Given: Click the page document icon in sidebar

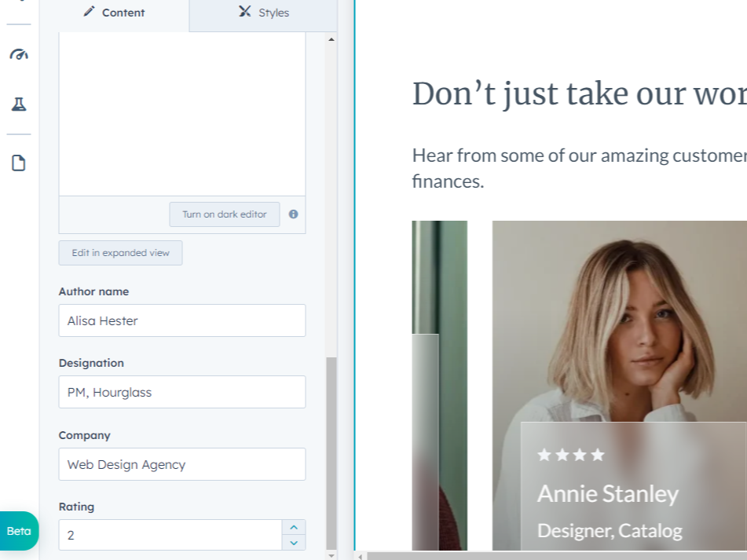Looking at the screenshot, I should 19,163.
